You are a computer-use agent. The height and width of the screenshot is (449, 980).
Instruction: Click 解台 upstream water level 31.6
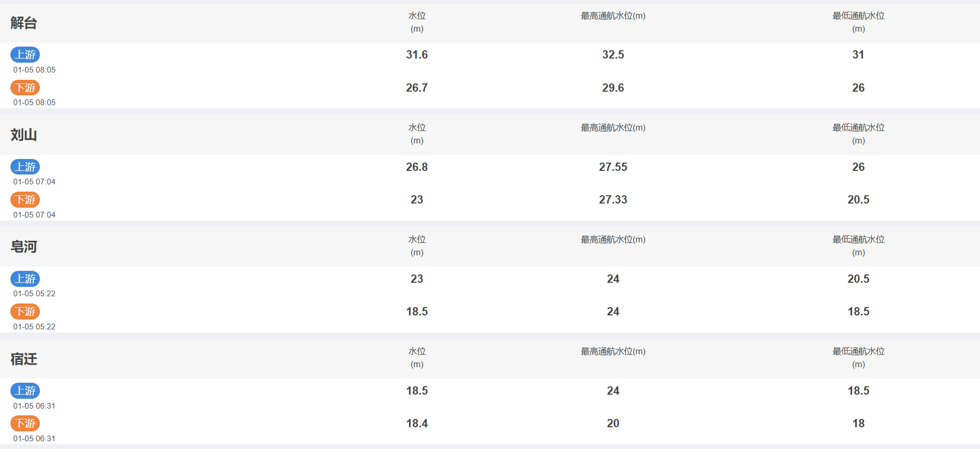tap(417, 54)
